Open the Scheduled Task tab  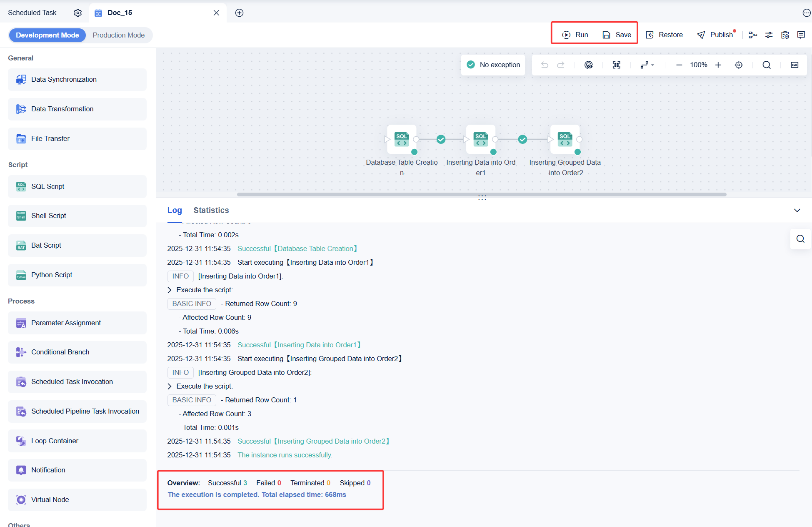[32, 13]
